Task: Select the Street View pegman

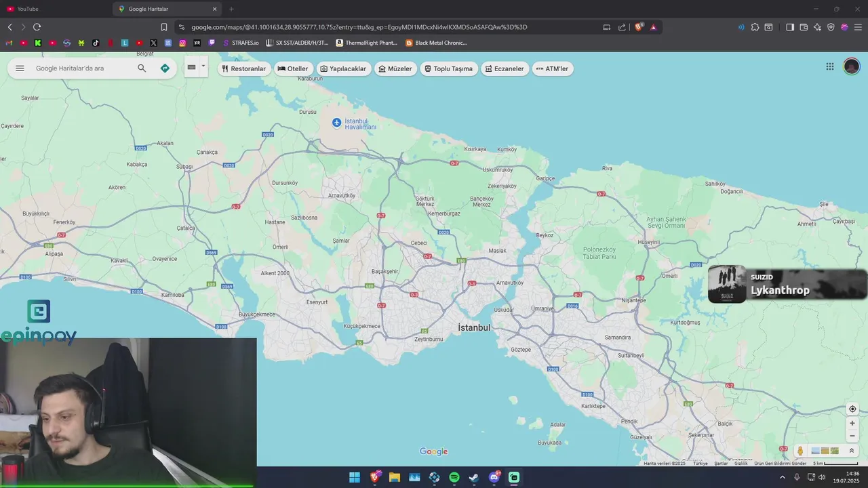Action: (800, 451)
